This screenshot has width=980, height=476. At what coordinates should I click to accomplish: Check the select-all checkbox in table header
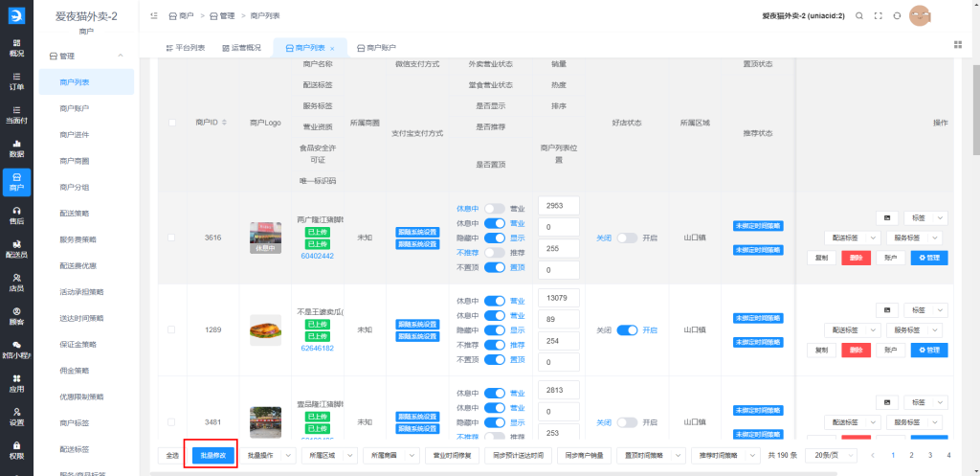[172, 123]
